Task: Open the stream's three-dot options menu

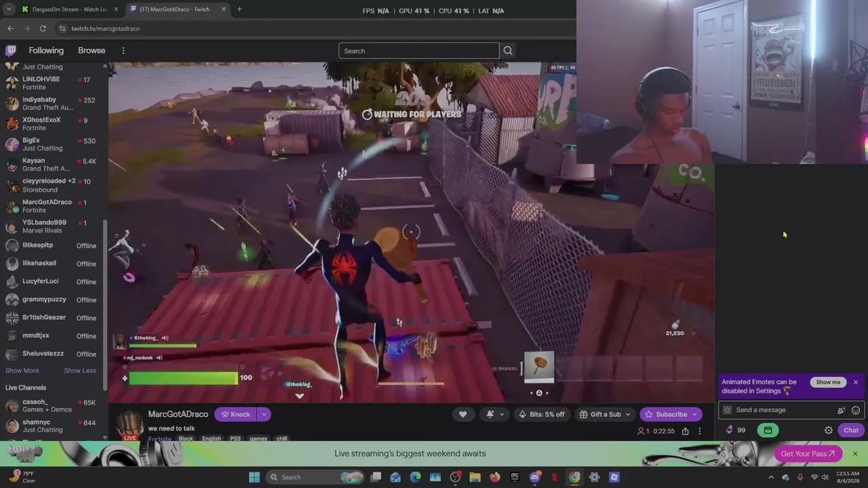Action: (x=700, y=431)
